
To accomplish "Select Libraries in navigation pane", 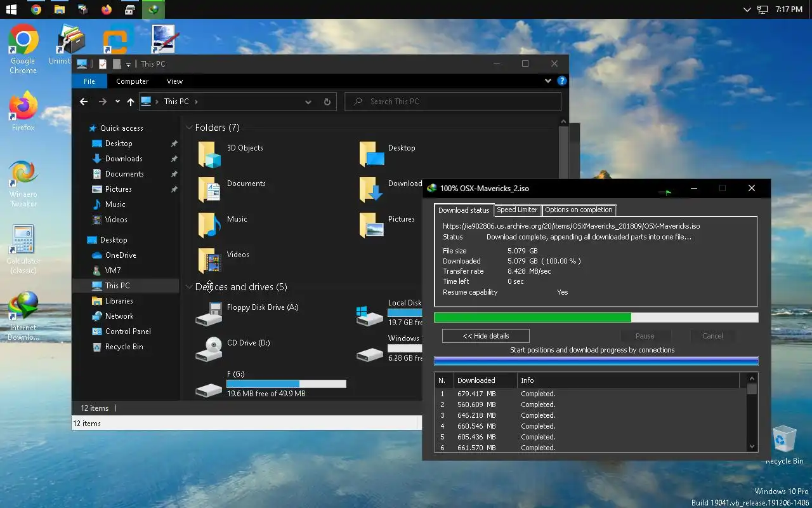I will click(119, 301).
